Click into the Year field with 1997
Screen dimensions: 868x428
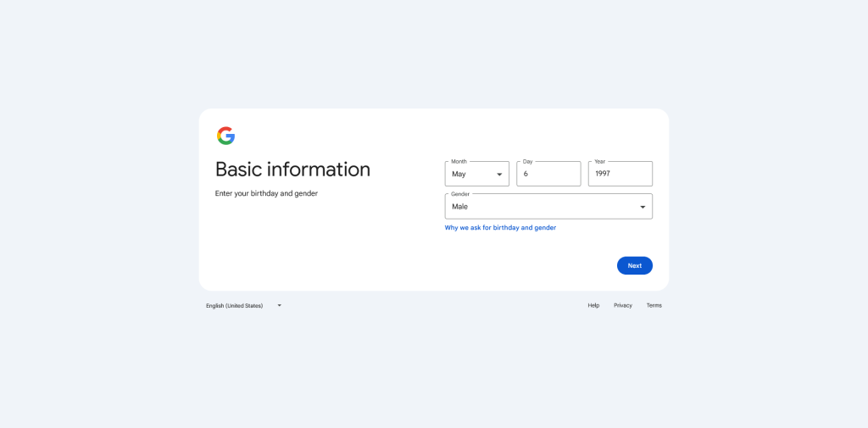[620, 174]
